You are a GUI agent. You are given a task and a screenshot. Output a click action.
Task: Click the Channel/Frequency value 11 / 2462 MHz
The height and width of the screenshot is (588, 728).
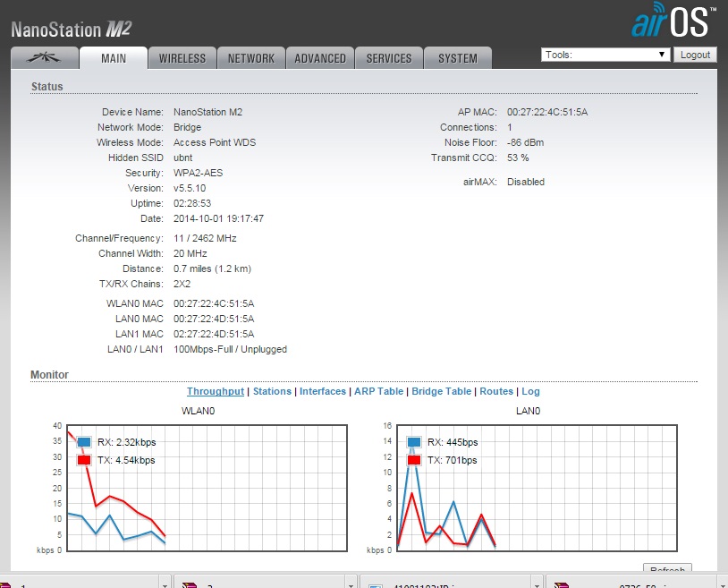205,238
